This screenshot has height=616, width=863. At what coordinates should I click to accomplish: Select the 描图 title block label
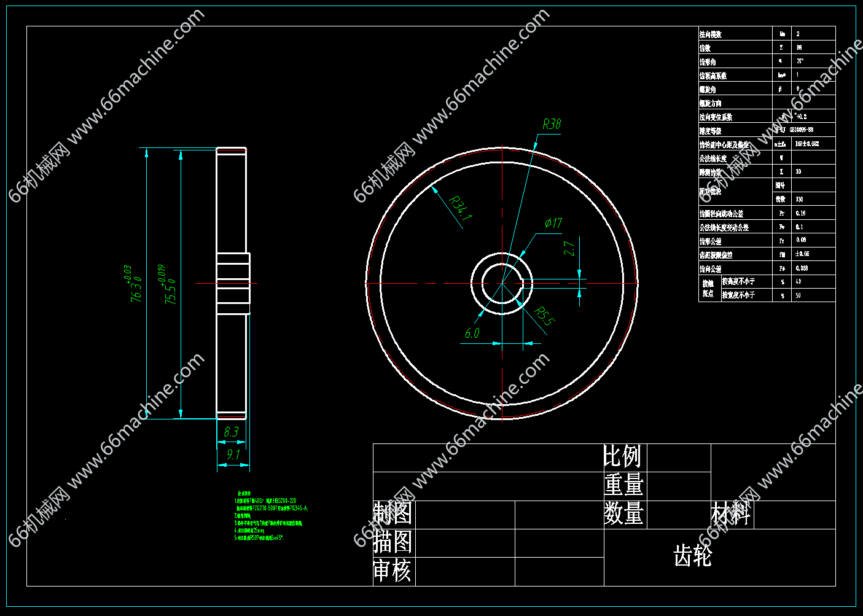[392, 542]
